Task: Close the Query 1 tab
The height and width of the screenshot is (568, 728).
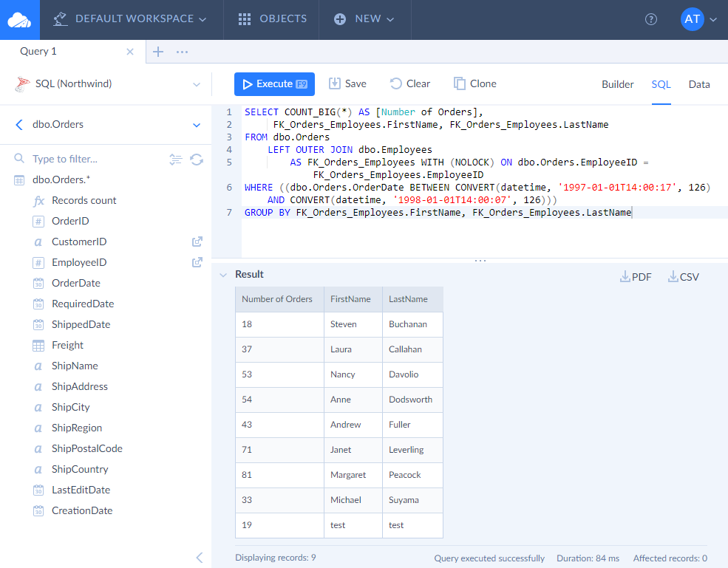Action: coord(130,52)
